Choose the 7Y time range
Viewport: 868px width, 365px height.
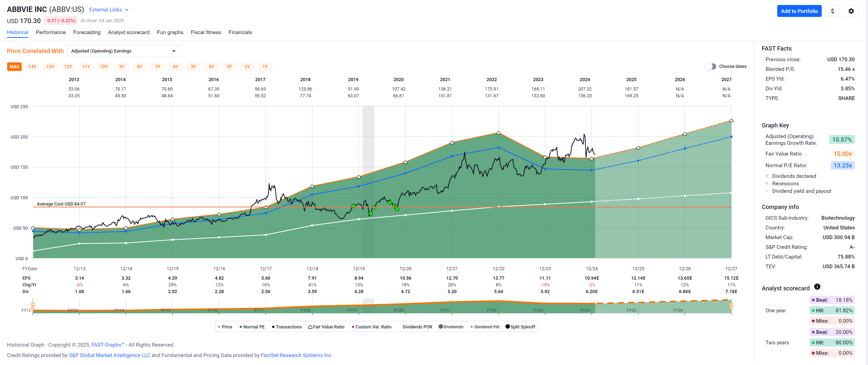pos(157,67)
